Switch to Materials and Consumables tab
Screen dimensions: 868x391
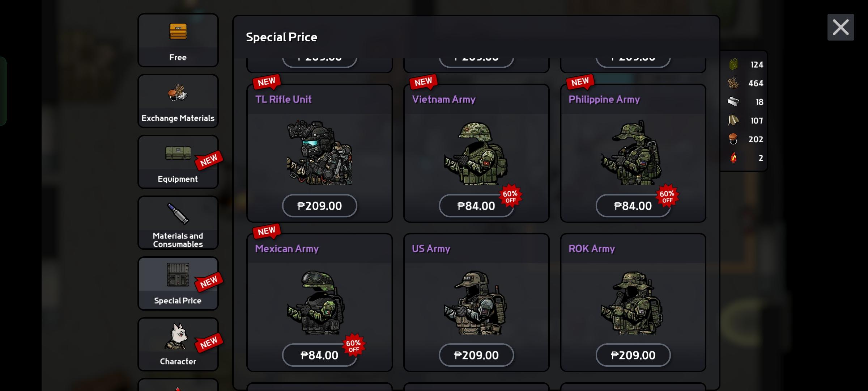click(178, 223)
